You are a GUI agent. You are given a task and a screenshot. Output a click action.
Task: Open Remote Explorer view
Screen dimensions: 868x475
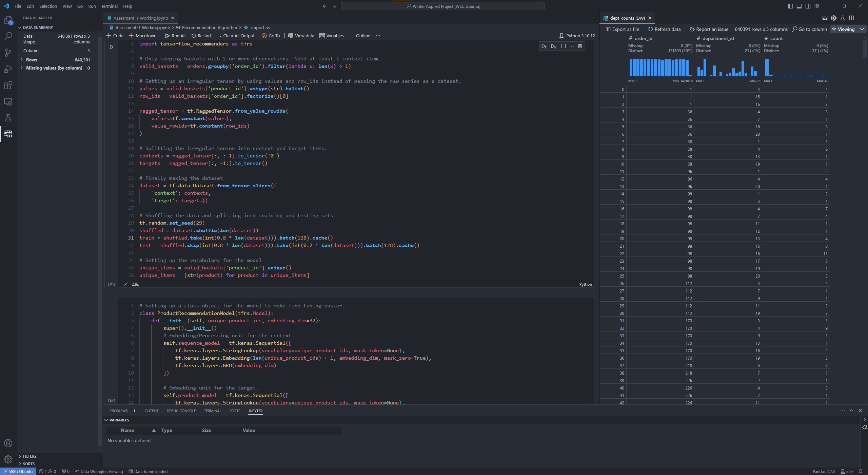(8, 102)
